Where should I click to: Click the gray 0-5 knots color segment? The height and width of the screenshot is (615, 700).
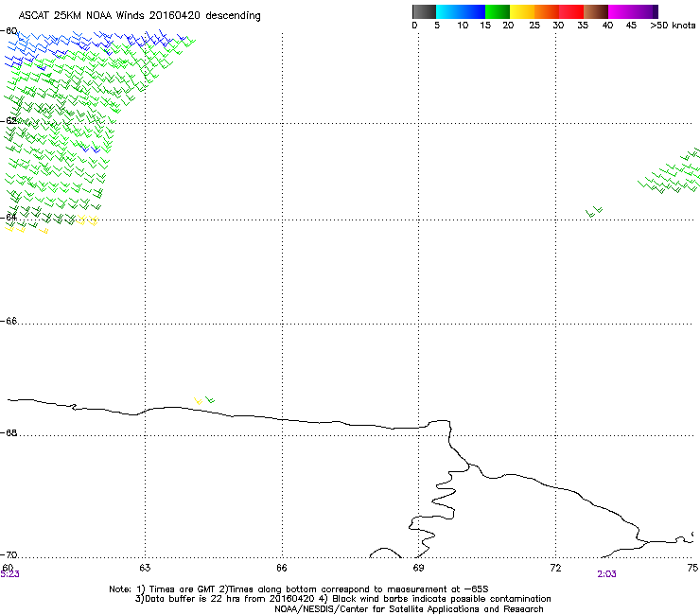tap(424, 11)
